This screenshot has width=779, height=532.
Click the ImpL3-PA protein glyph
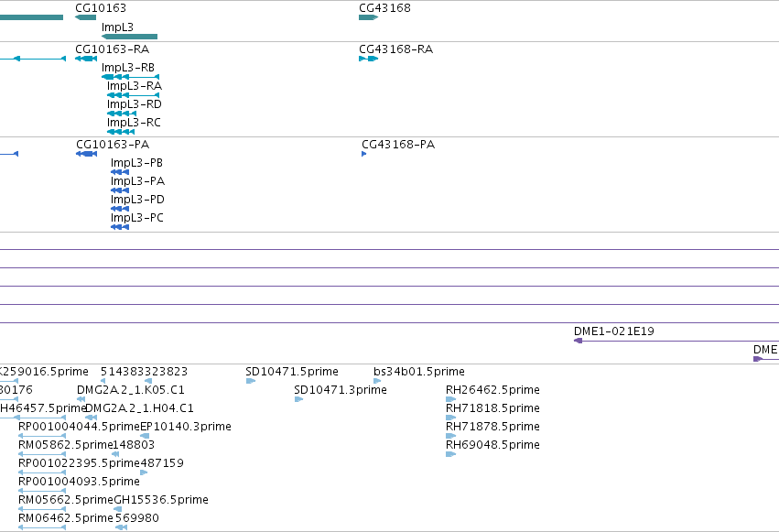tap(120, 190)
